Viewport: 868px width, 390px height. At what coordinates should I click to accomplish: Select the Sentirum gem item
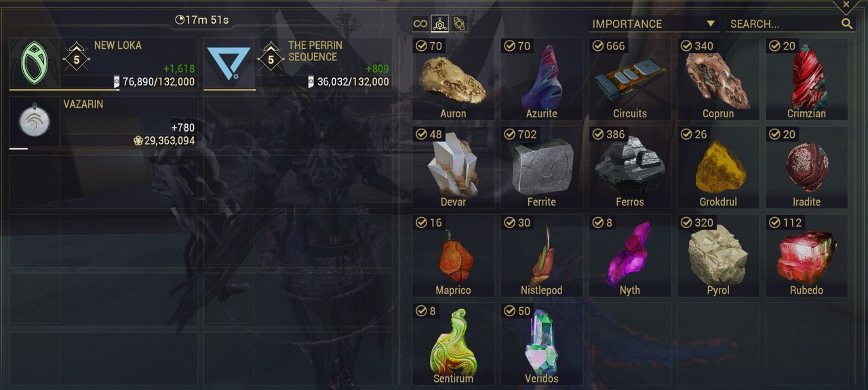tap(453, 344)
